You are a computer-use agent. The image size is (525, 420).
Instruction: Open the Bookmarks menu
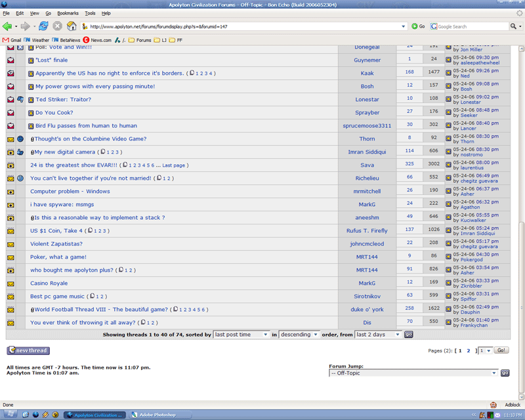click(68, 13)
